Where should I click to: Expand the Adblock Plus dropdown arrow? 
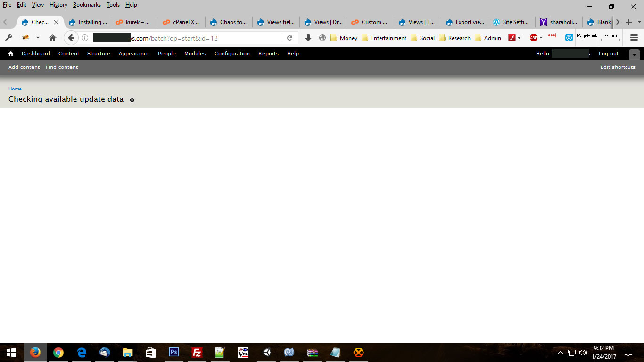(x=541, y=38)
